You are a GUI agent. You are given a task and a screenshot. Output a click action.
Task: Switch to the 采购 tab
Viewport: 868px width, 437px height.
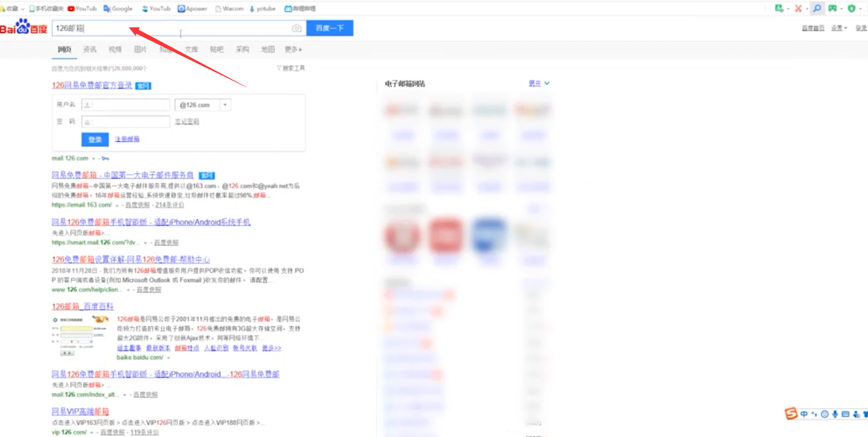242,49
